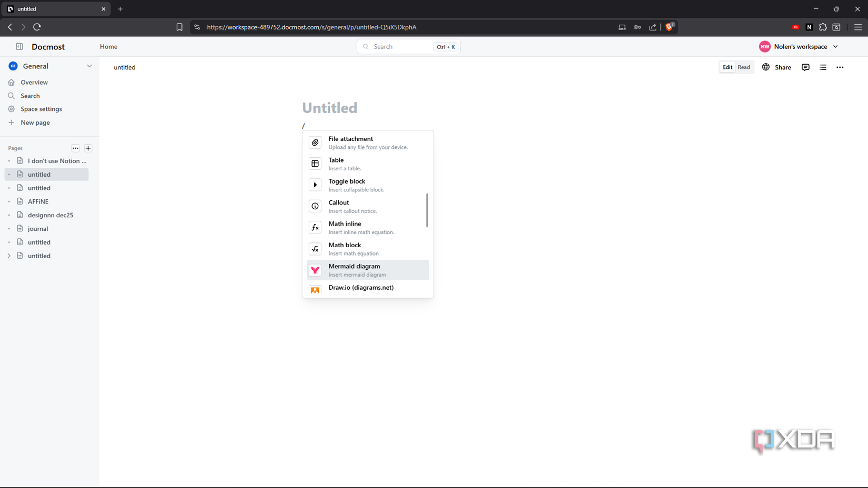Click the Draw.io diagrams icon

tap(315, 290)
